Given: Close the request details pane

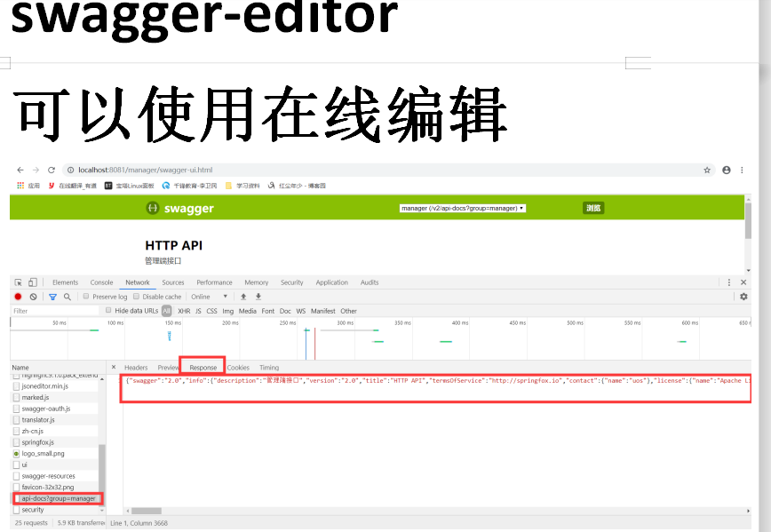Looking at the screenshot, I should 114,368.
